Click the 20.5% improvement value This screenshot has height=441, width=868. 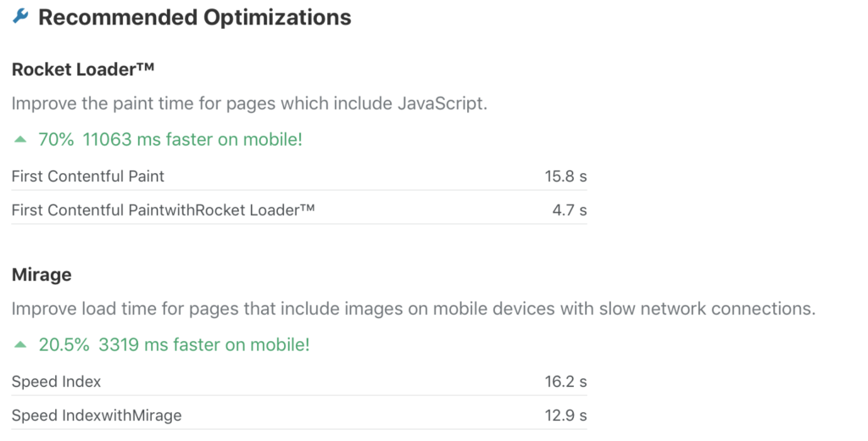point(64,344)
